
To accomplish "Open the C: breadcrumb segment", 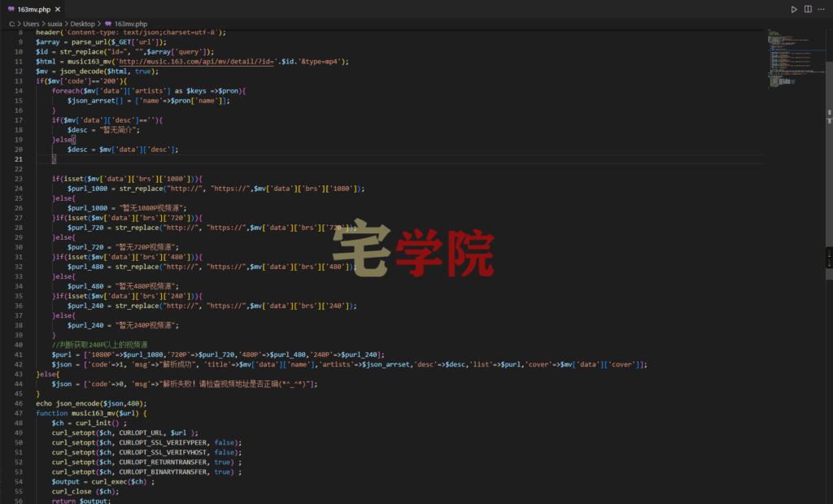I will pos(13,24).
